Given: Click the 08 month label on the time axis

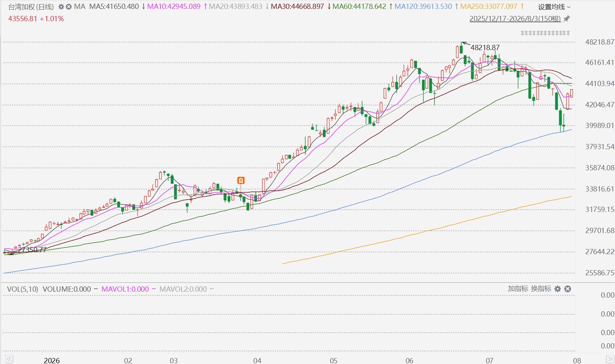Looking at the screenshot, I should [x=577, y=360].
